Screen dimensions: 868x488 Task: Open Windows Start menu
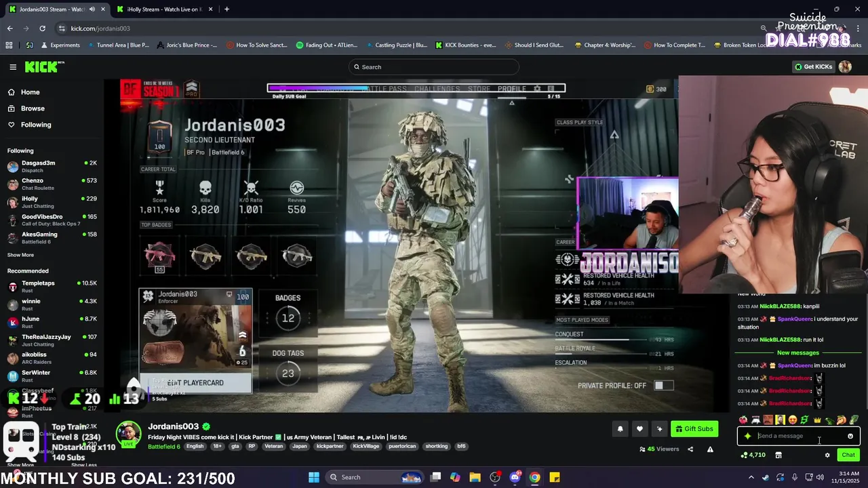tap(314, 477)
